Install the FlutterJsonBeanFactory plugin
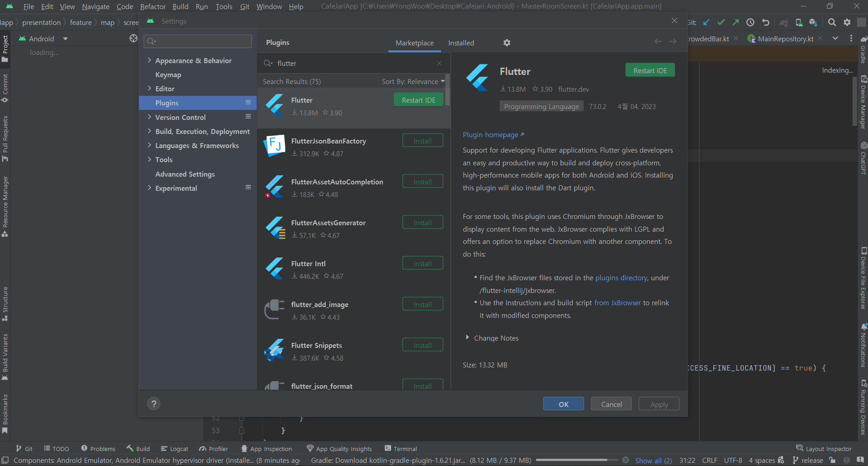The image size is (868, 466). point(422,141)
